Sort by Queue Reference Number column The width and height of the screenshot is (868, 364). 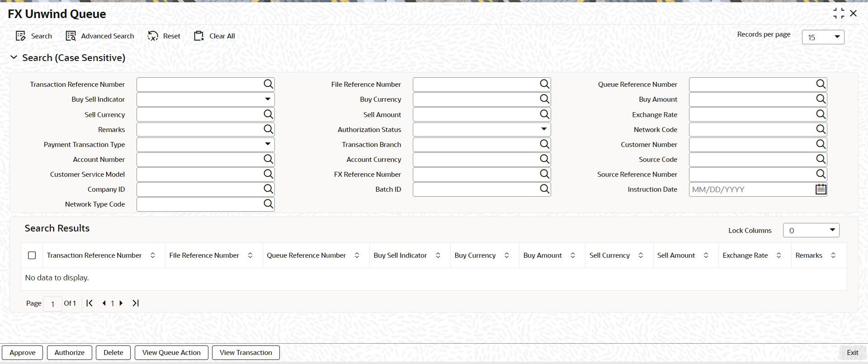357,255
